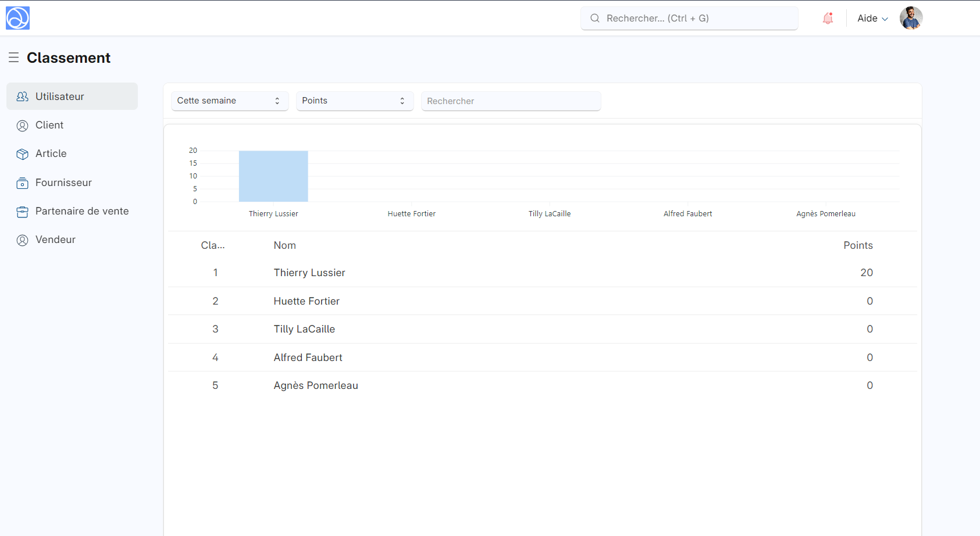This screenshot has height=536, width=980.
Task: Expand the Aide help dropdown
Action: 872,19
